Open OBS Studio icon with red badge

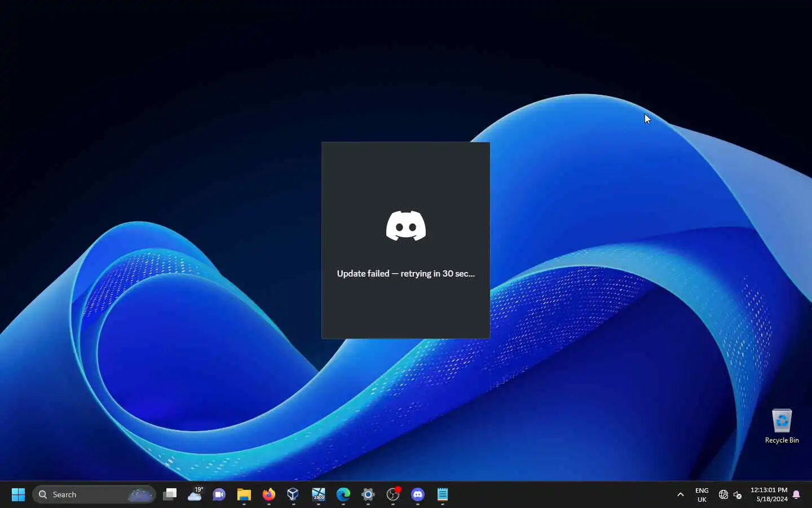pos(393,494)
